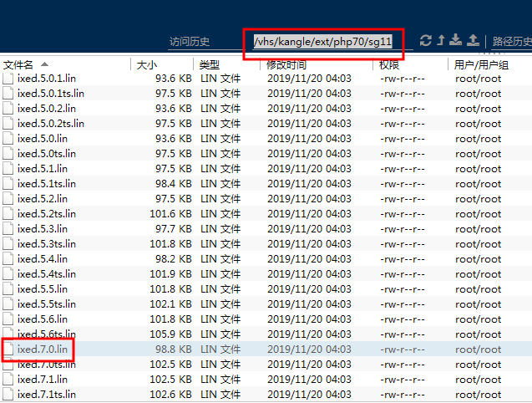Click the 用户/用户组 column header
This screenshot has width=532, height=403.
[480, 64]
